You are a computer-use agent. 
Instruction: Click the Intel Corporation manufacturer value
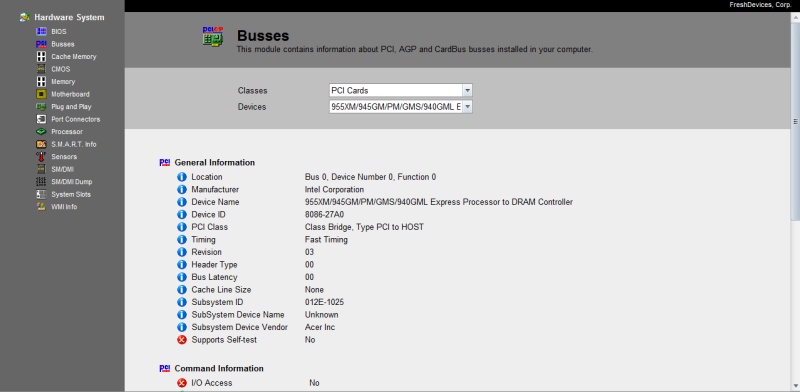coord(334,190)
